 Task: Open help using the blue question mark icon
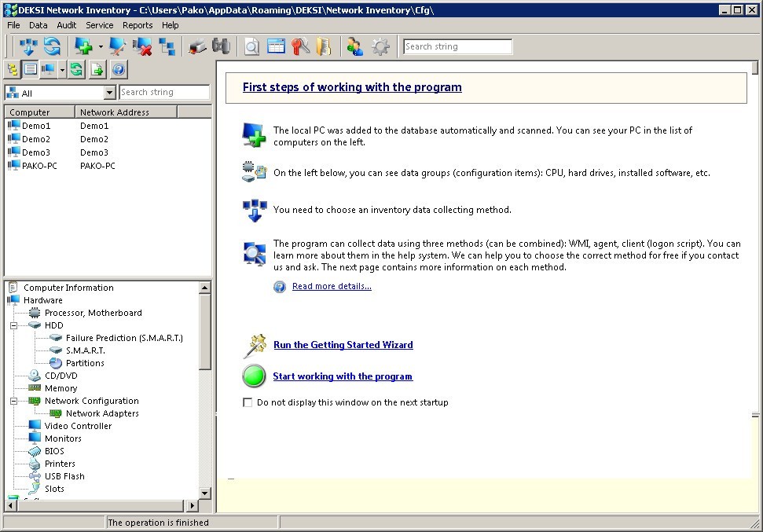coord(118,69)
